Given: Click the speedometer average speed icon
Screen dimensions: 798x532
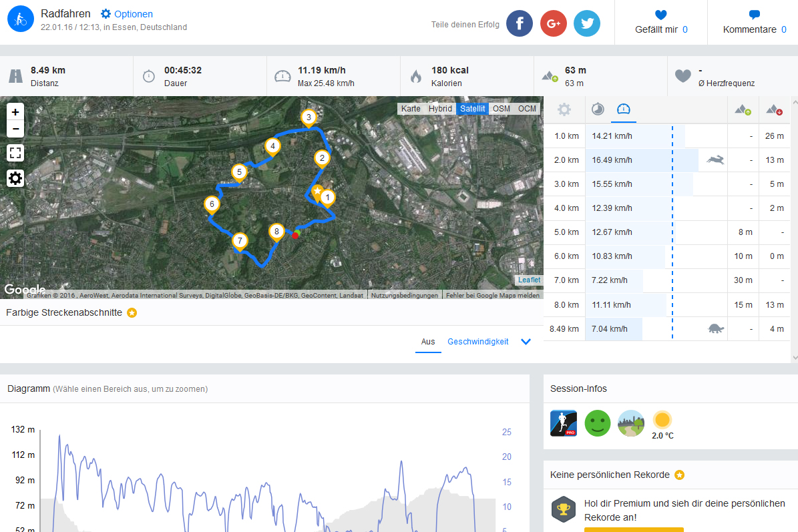Looking at the screenshot, I should click(282, 76).
